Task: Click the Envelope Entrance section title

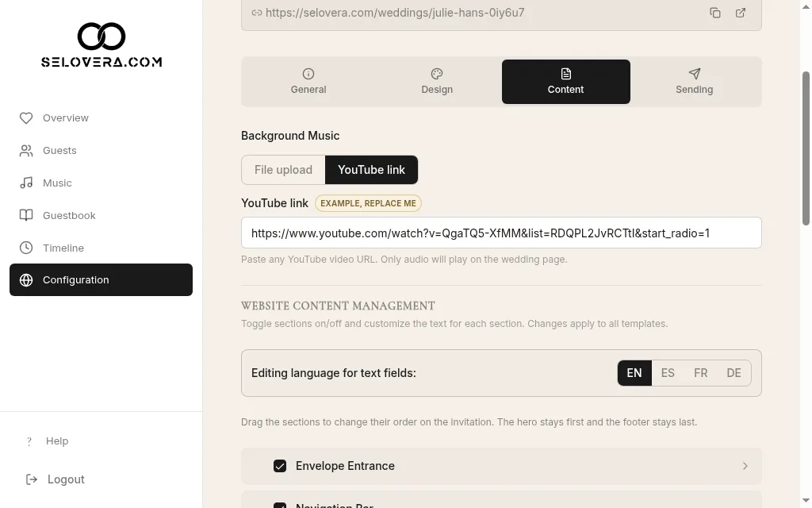Action: click(x=345, y=466)
